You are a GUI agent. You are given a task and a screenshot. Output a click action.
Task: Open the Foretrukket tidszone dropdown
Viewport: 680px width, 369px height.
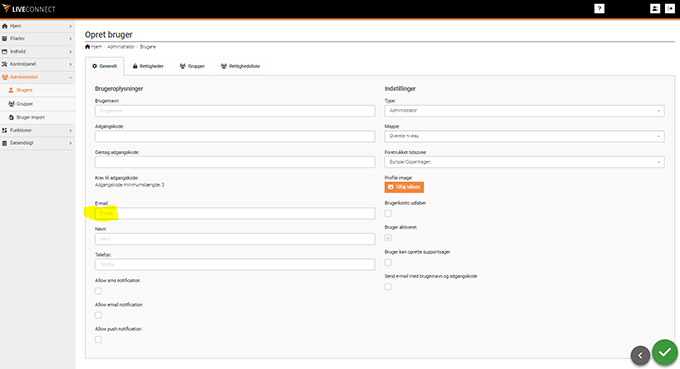pyautogui.click(x=524, y=162)
